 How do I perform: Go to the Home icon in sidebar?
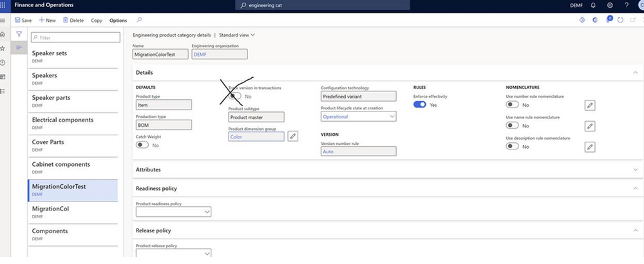pos(3,35)
